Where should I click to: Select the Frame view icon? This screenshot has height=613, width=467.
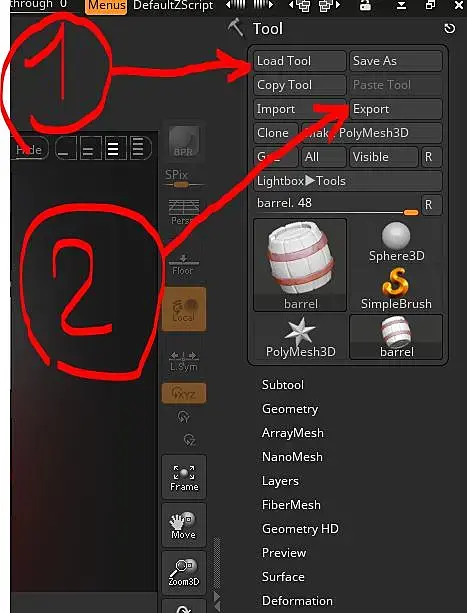tap(184, 477)
